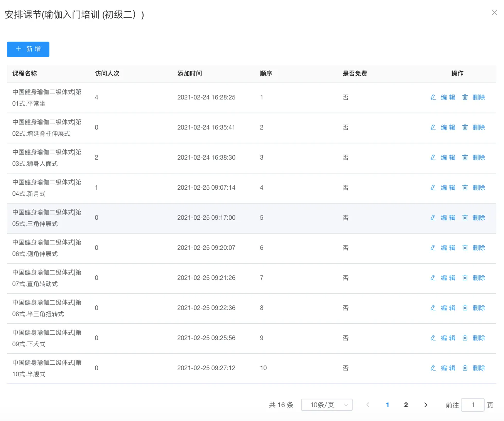
Task: Open the 10条/页 page size dropdown
Action: pyautogui.click(x=326, y=405)
